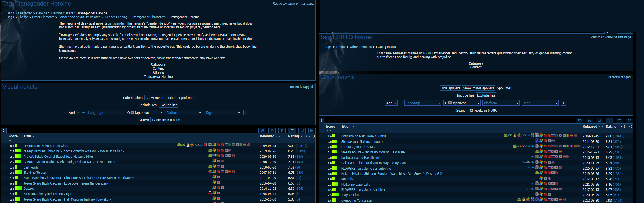Add filter with plus button, LGBTQ Issues page
The image size is (644, 203).
(x=564, y=103)
